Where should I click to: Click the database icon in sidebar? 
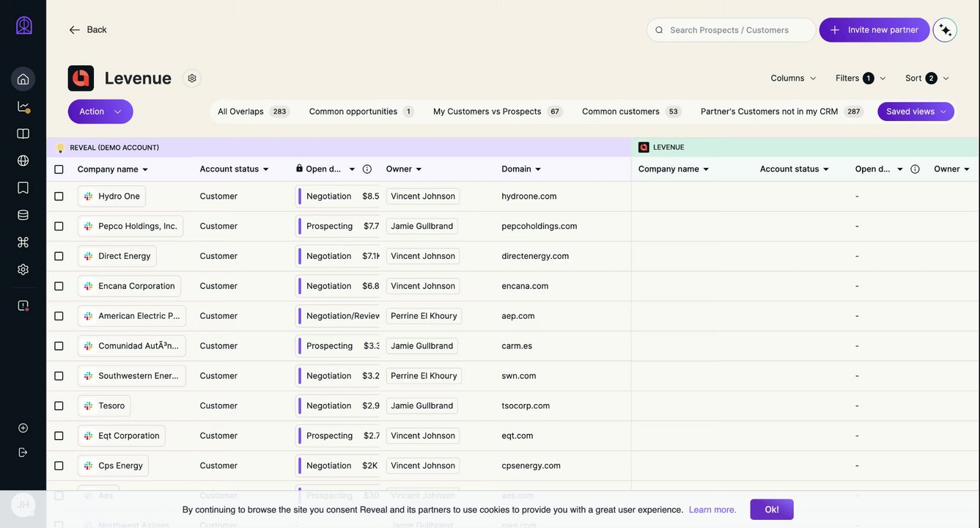coord(23,215)
